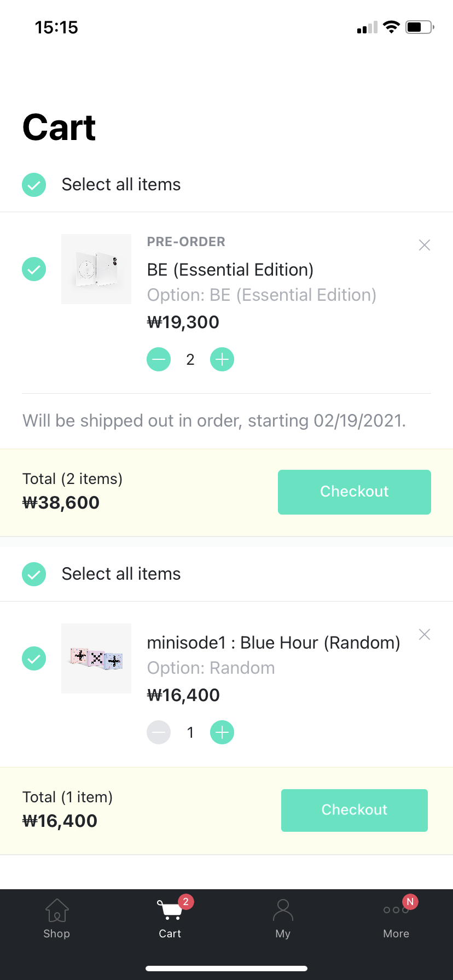Screen dimensions: 453x980
Task: Open the minisode1 Blue Hour thumbnail
Action: pyautogui.click(x=96, y=658)
